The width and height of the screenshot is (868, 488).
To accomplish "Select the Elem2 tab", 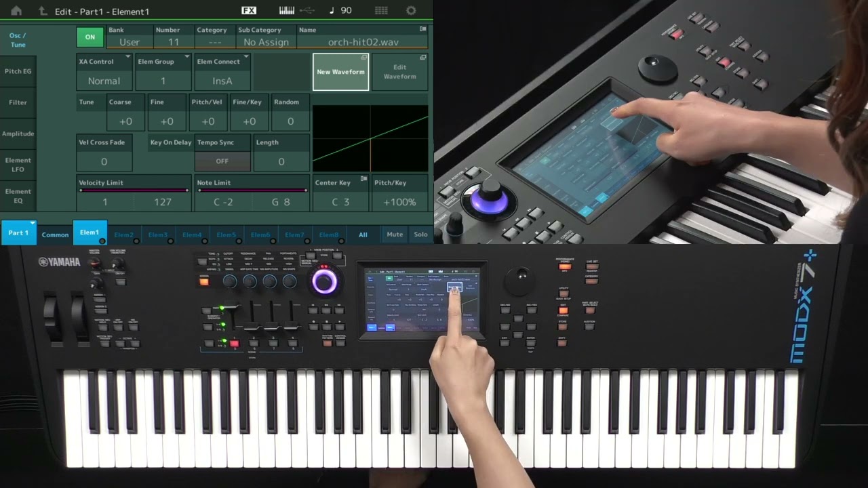I will (124, 235).
